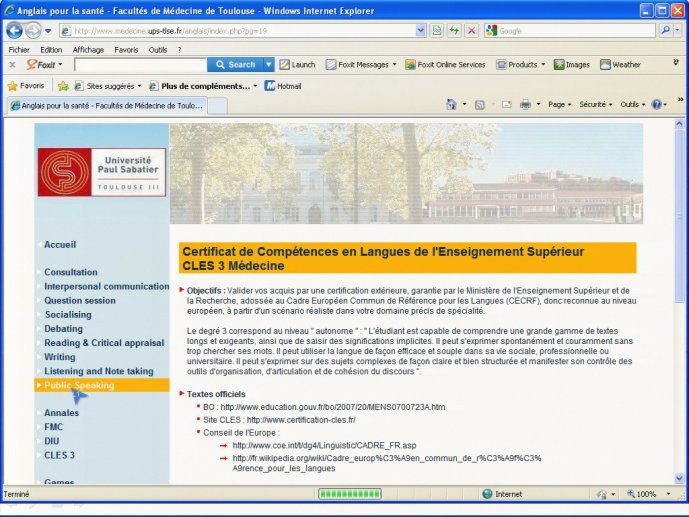Open the Favoris menu in menu bar
Screen dimensions: 689x517
point(126,50)
